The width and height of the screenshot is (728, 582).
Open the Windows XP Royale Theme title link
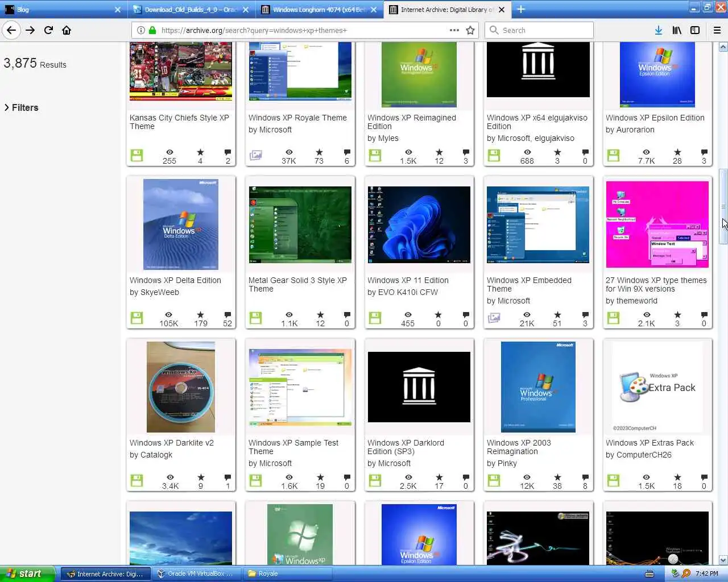[x=297, y=118]
